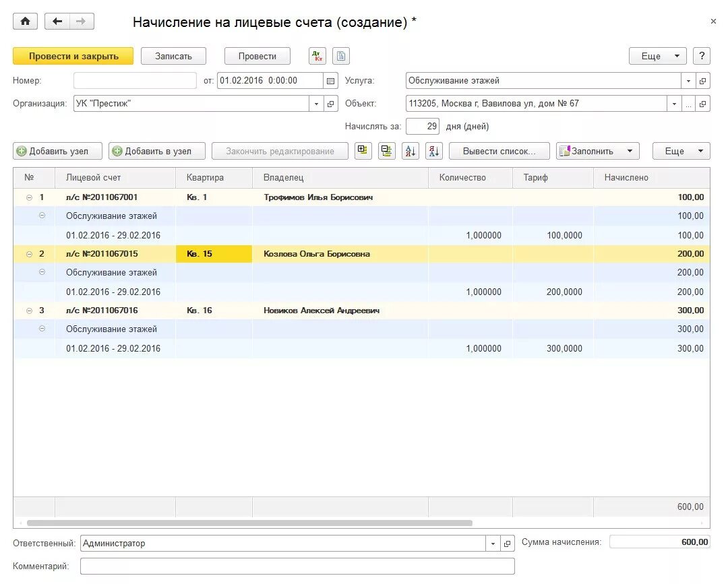Open the document report icon

pyautogui.click(x=341, y=56)
